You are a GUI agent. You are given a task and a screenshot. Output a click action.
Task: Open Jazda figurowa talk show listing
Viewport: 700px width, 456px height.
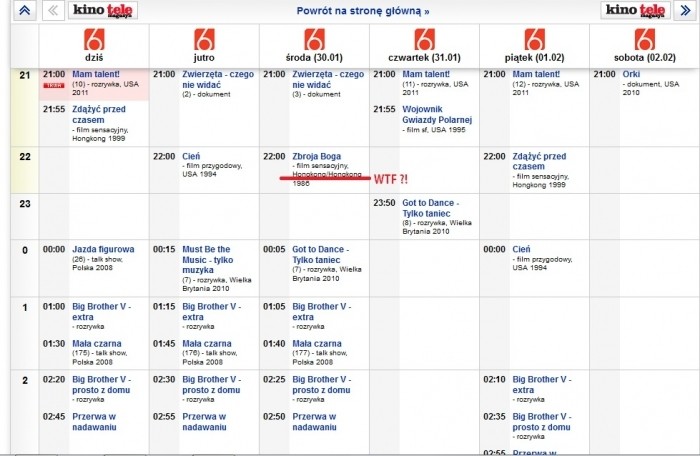tap(101, 249)
